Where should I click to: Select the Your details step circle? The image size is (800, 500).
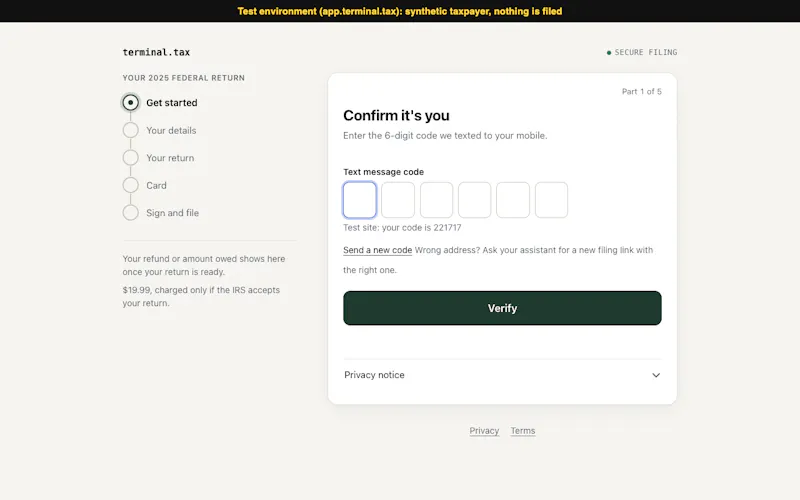tap(131, 130)
